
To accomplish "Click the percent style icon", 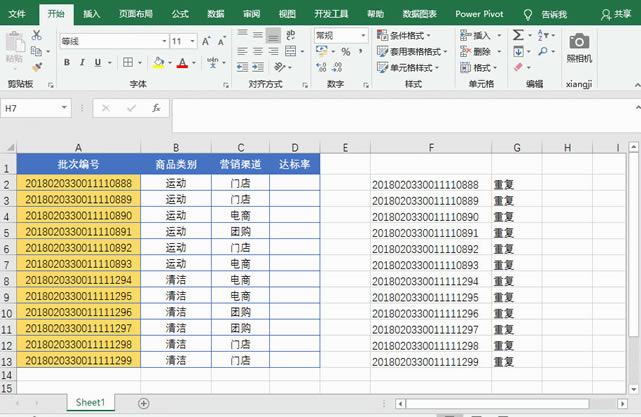I will [345, 51].
